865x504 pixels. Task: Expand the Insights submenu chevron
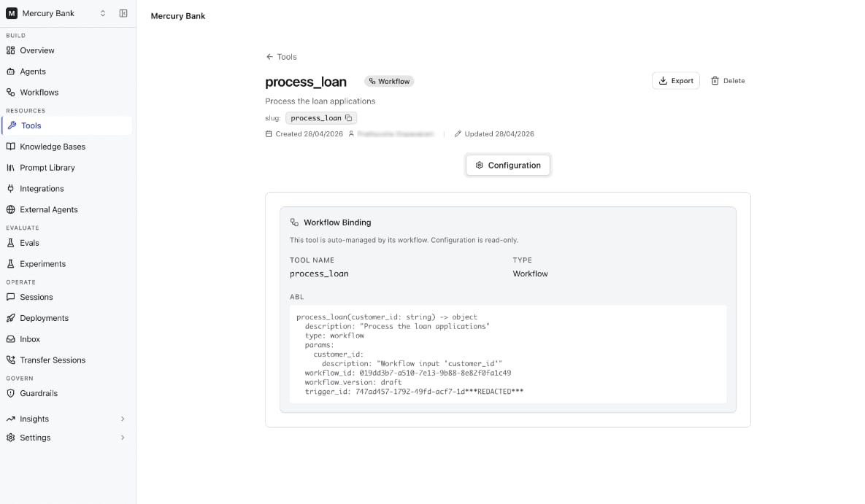click(x=123, y=419)
